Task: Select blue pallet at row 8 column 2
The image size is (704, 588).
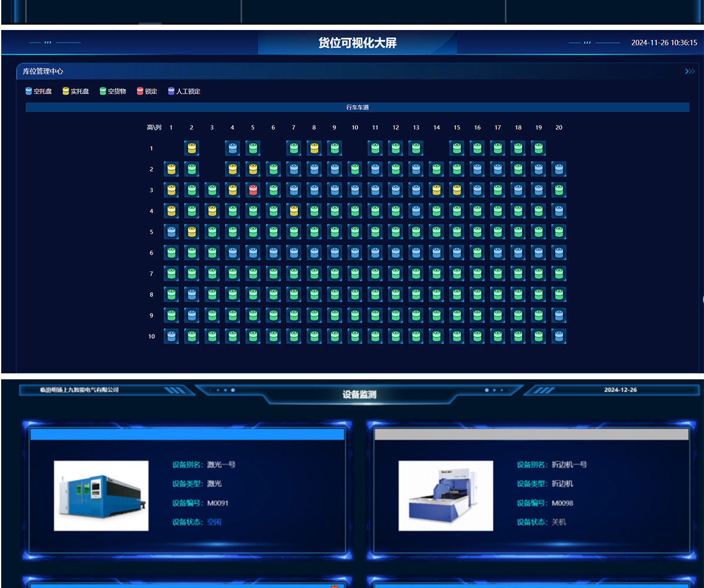Action: pyautogui.click(x=192, y=295)
